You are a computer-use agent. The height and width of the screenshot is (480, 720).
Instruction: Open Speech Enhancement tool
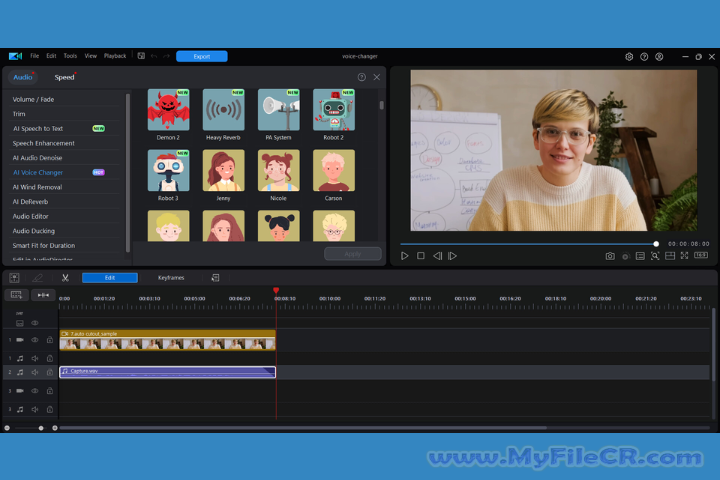click(x=64, y=143)
